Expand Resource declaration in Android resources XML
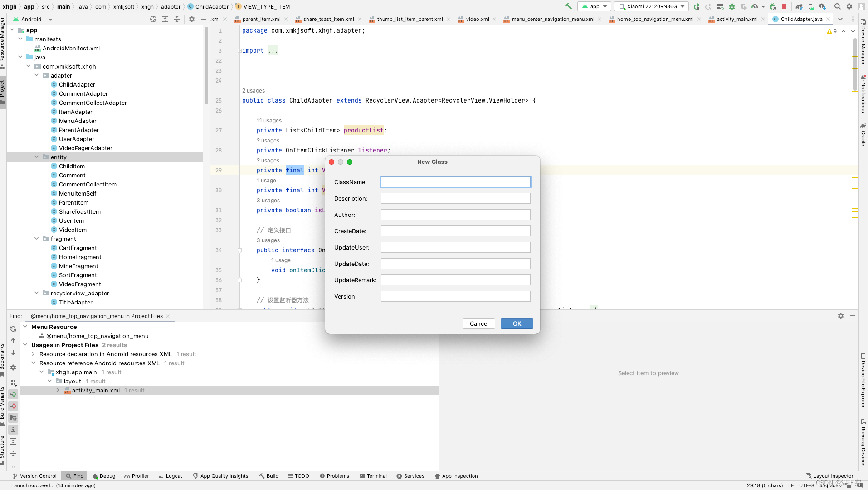Image resolution: width=868 pixels, height=490 pixels. tap(33, 354)
